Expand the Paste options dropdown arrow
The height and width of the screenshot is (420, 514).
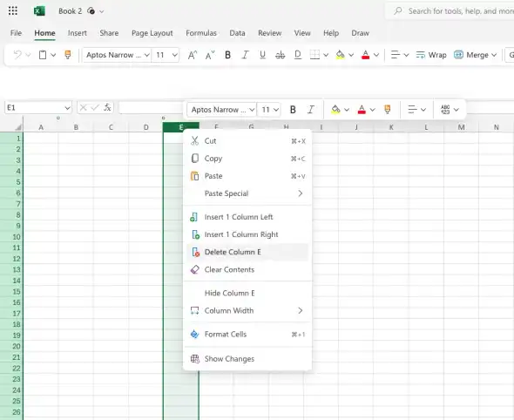pos(53,55)
